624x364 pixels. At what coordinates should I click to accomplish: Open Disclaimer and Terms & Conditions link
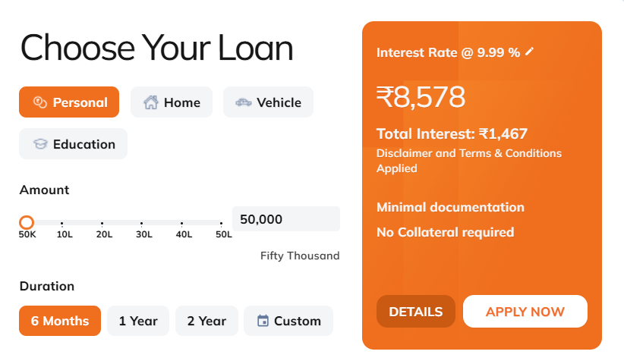468,161
